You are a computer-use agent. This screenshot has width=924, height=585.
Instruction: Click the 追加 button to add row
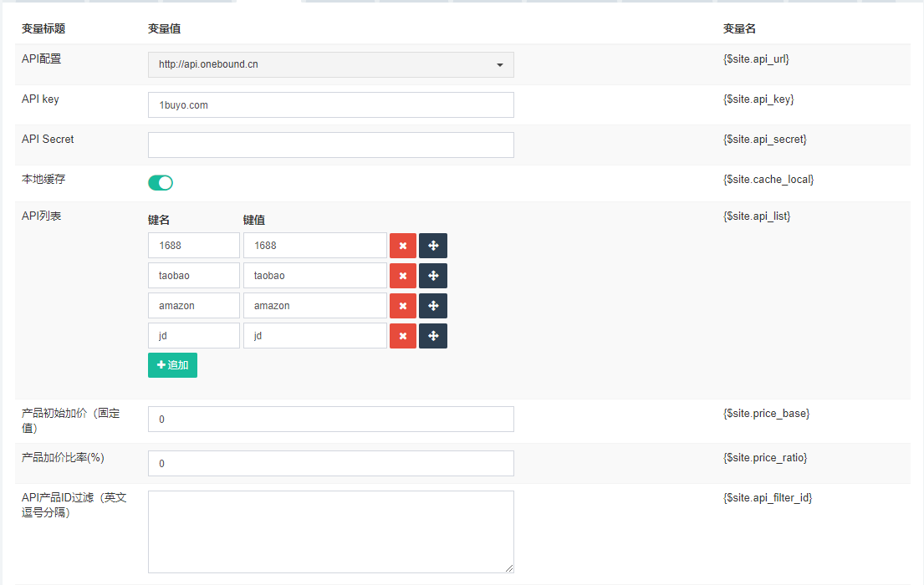point(172,365)
